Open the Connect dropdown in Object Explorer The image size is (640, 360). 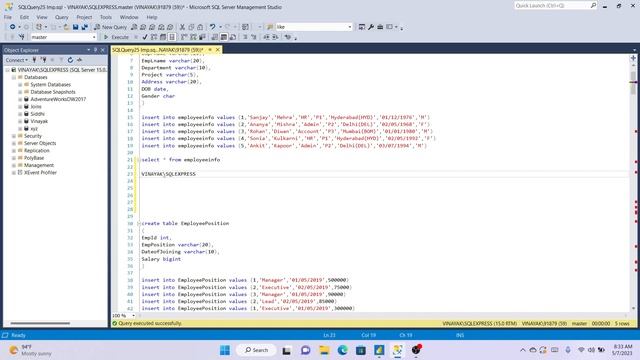coord(16,60)
